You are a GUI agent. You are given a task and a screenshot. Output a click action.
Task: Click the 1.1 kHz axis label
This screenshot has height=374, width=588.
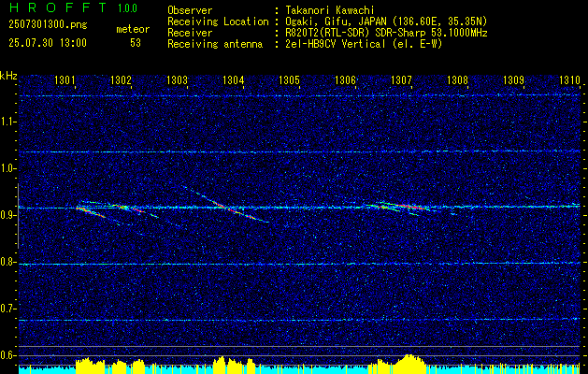pos(7,122)
